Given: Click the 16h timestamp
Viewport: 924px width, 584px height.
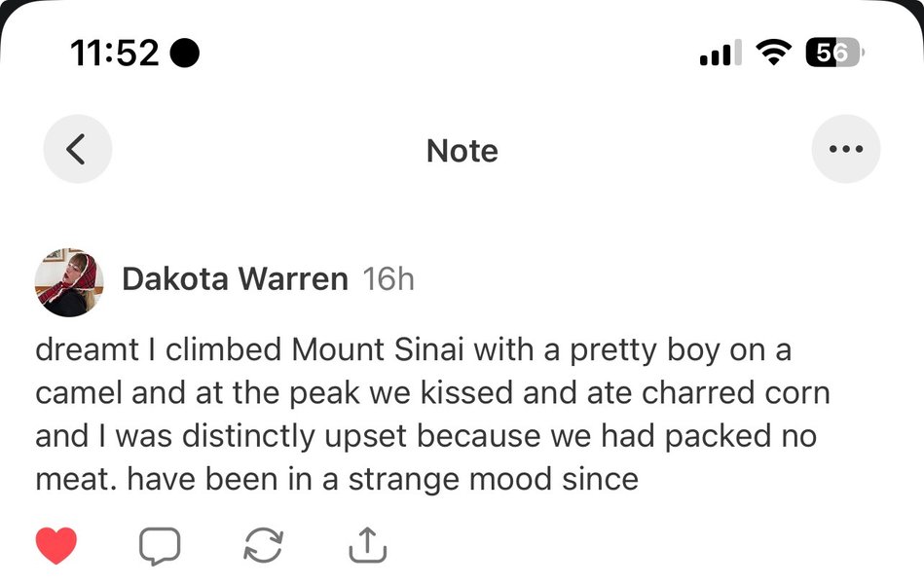Looking at the screenshot, I should coord(388,280).
